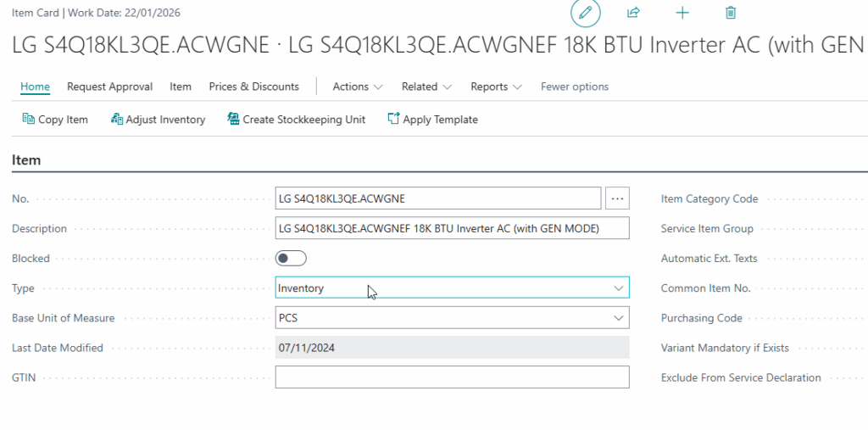Open the Prices & Discounts menu
The image size is (868, 430).
(254, 87)
